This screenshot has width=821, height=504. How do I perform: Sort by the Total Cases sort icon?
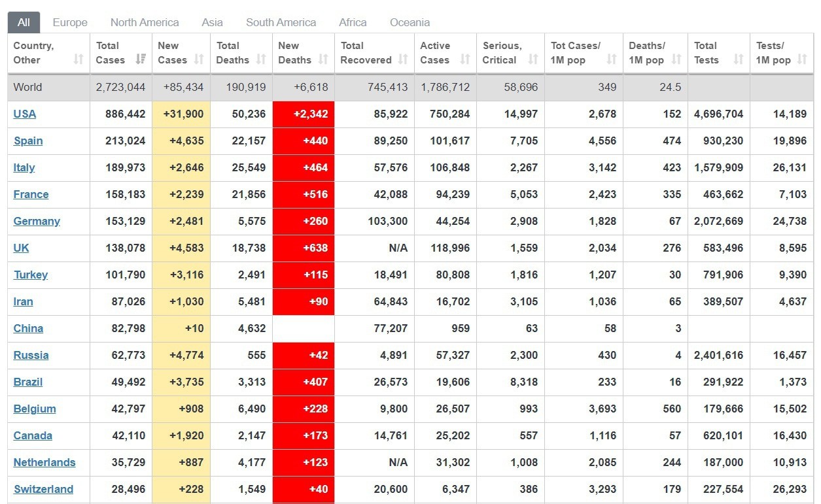point(140,59)
